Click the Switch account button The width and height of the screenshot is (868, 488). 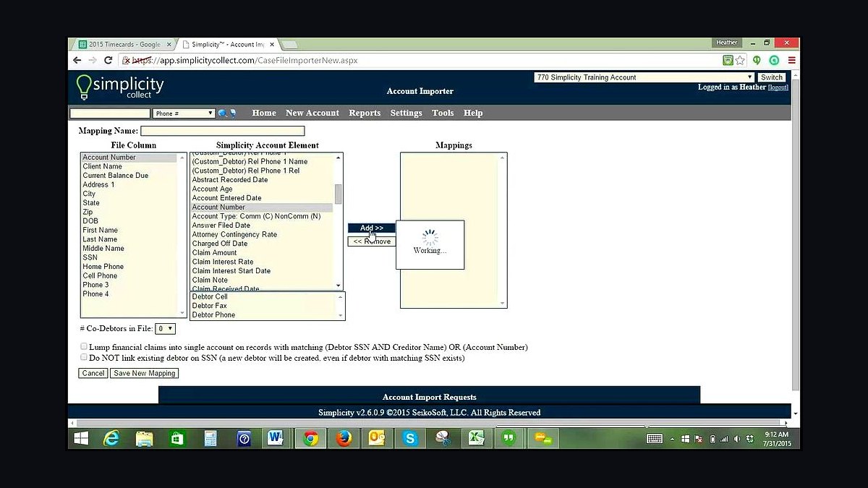[772, 77]
